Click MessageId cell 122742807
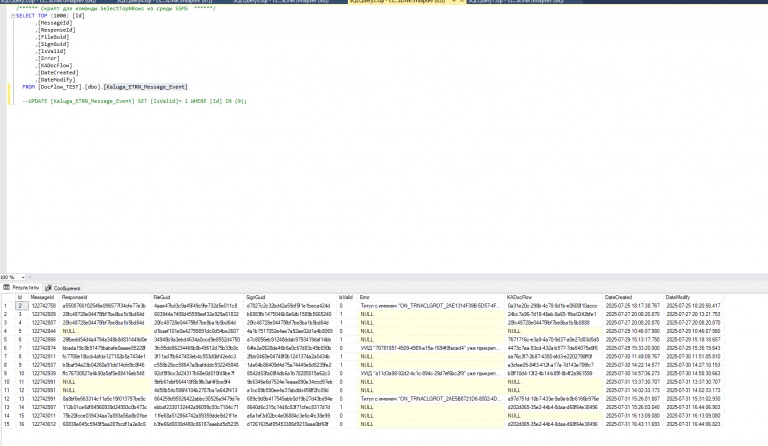The image size is (768, 446). click(44, 323)
